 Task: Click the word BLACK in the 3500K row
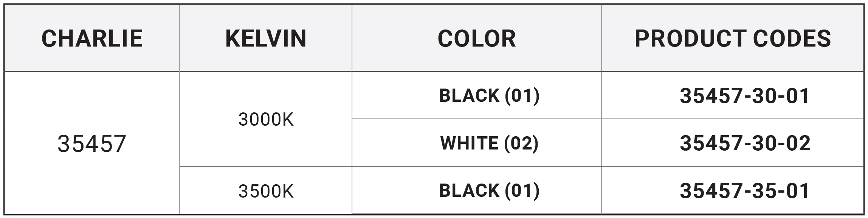click(x=469, y=190)
